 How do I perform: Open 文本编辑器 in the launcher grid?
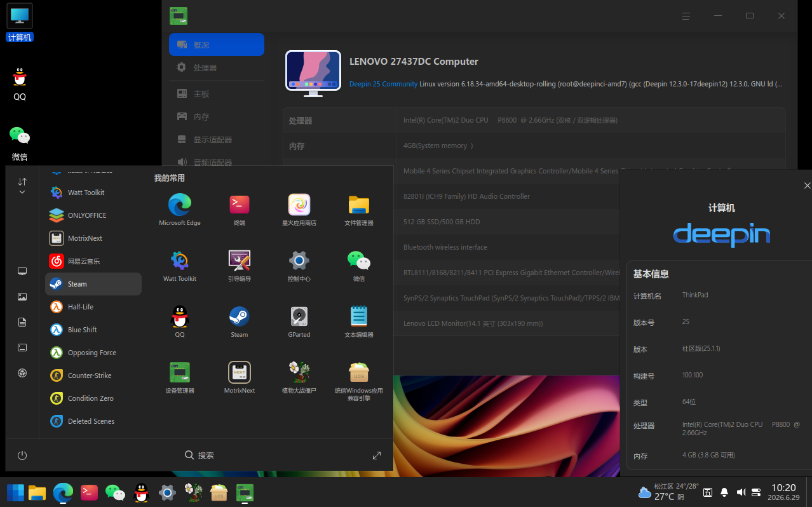pos(359,321)
